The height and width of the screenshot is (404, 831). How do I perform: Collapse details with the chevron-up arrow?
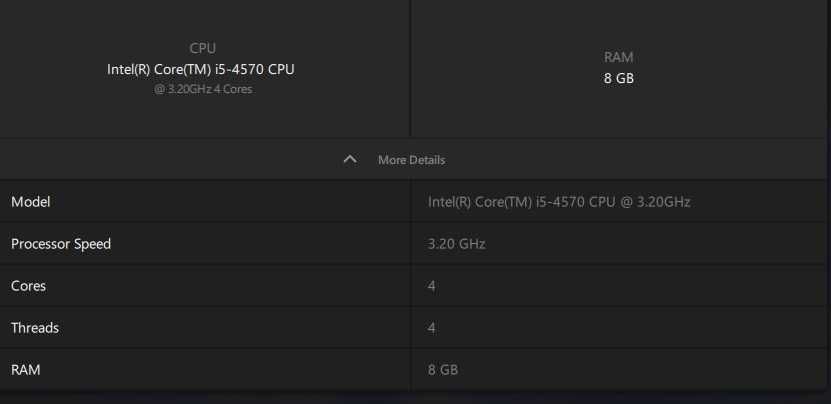coord(350,160)
